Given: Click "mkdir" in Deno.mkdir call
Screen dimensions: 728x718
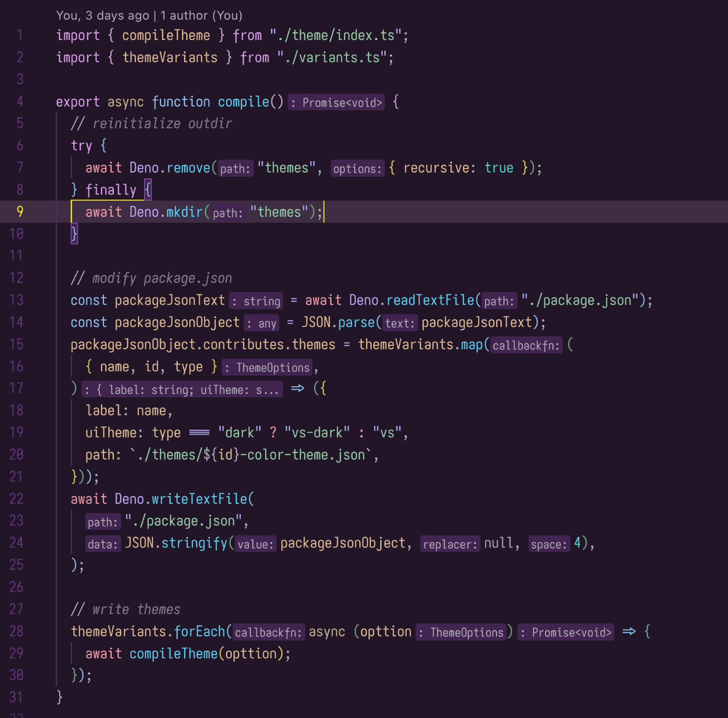Looking at the screenshot, I should 185,212.
